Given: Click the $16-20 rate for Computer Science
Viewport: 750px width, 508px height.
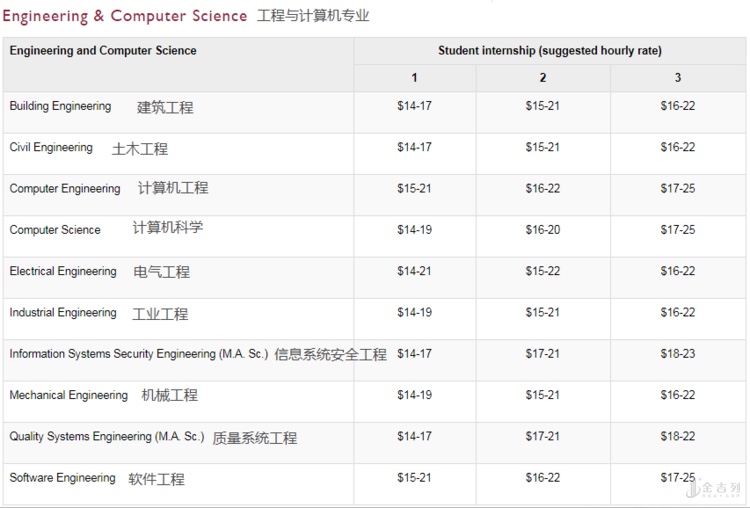Looking at the screenshot, I should pyautogui.click(x=543, y=230).
